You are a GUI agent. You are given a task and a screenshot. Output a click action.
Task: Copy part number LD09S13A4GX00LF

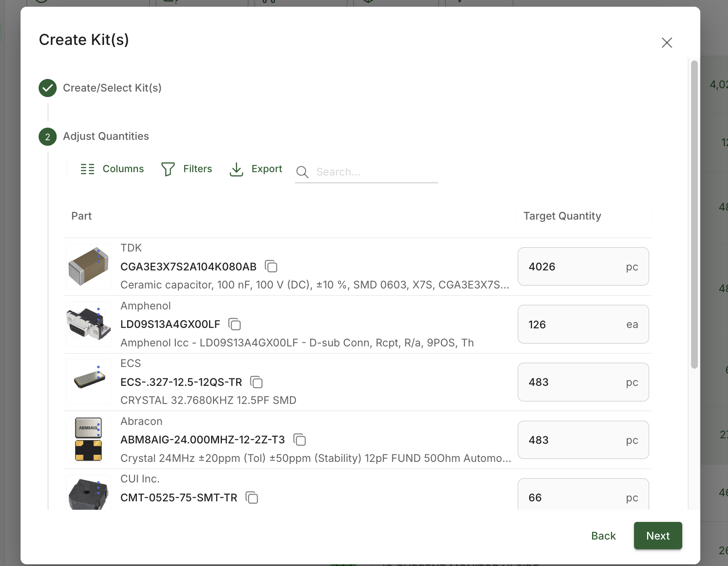coord(235,324)
